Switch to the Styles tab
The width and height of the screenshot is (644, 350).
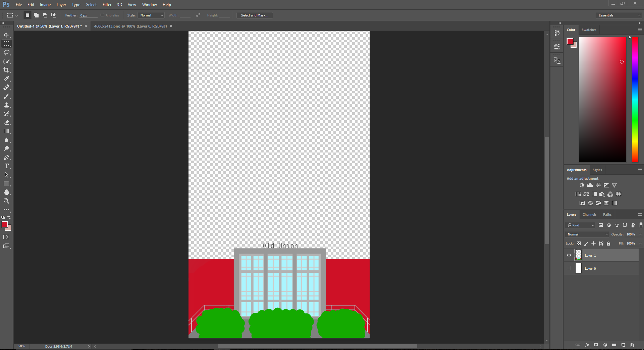pyautogui.click(x=597, y=170)
